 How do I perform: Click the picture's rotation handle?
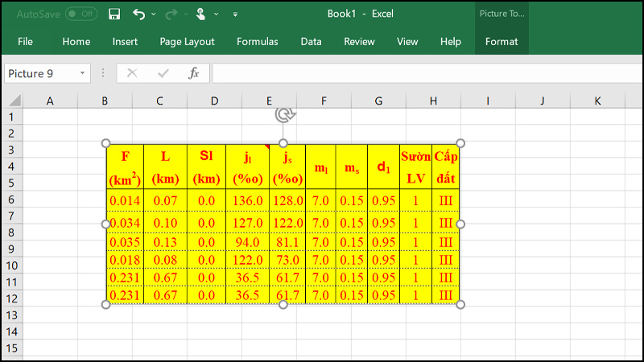[283, 115]
